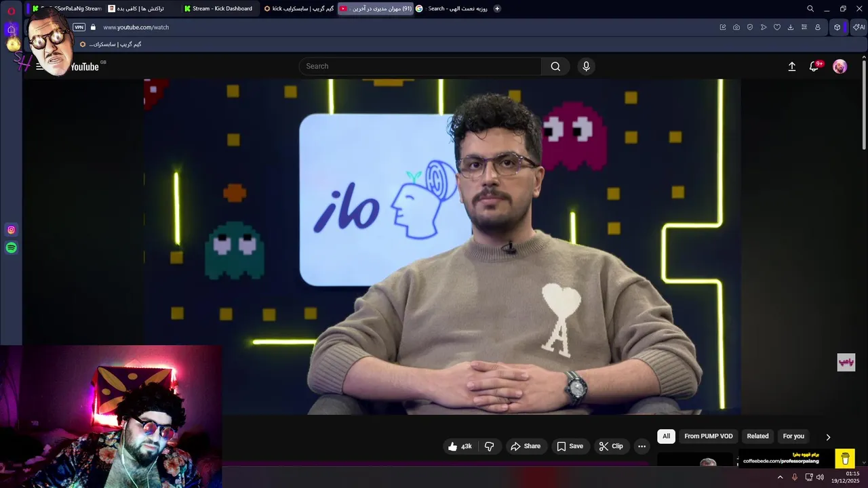
Task: Click the VPN badge in address bar
Action: pos(79,27)
